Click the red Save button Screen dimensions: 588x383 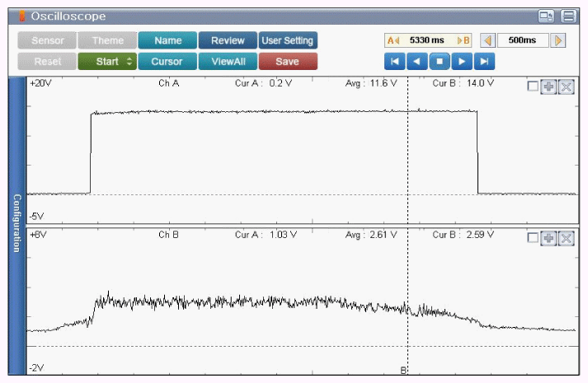[287, 61]
